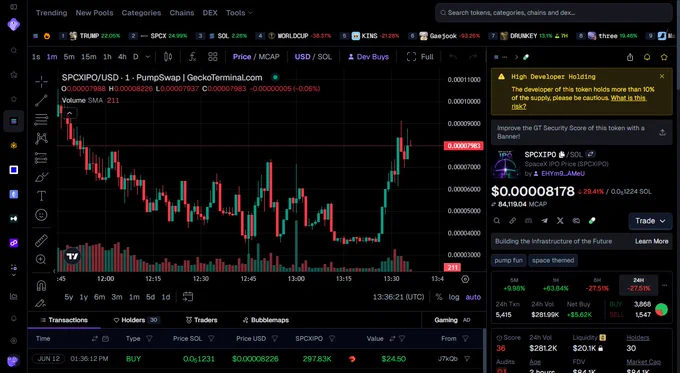Click the undo arrow in chart toolbar
The image size is (680, 373).
pyautogui.click(x=453, y=57)
